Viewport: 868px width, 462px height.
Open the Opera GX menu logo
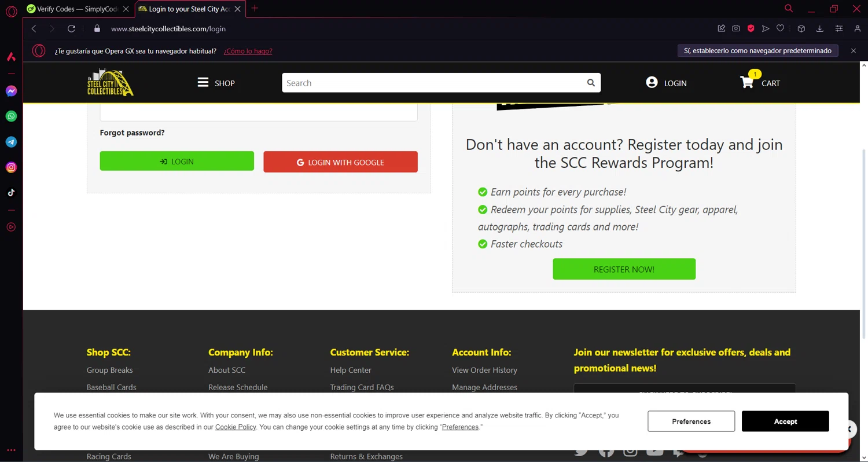click(x=11, y=11)
